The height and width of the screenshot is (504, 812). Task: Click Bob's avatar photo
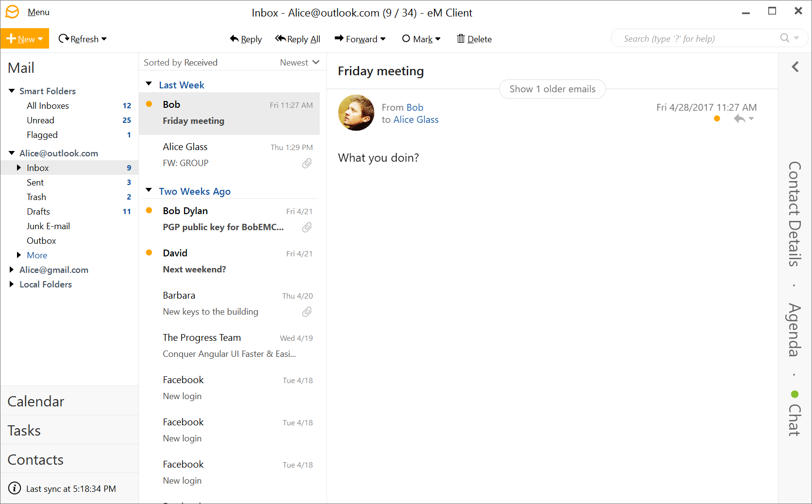[x=356, y=113]
